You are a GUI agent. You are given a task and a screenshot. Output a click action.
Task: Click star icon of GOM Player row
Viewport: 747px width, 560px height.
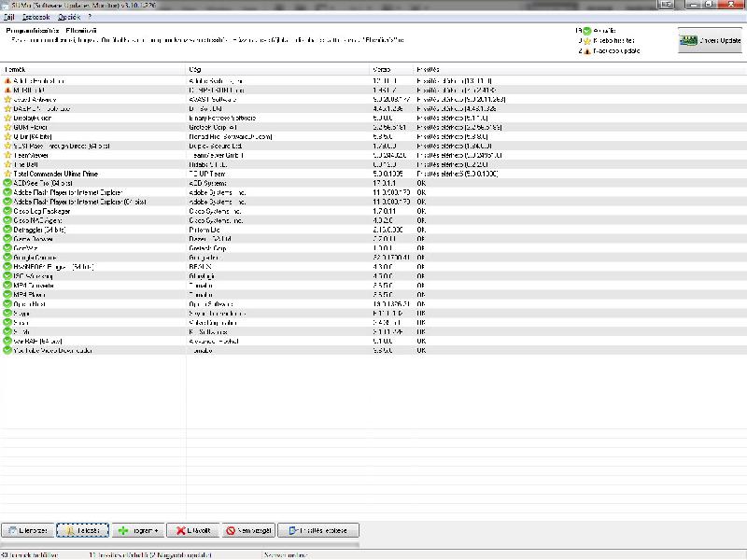7,127
